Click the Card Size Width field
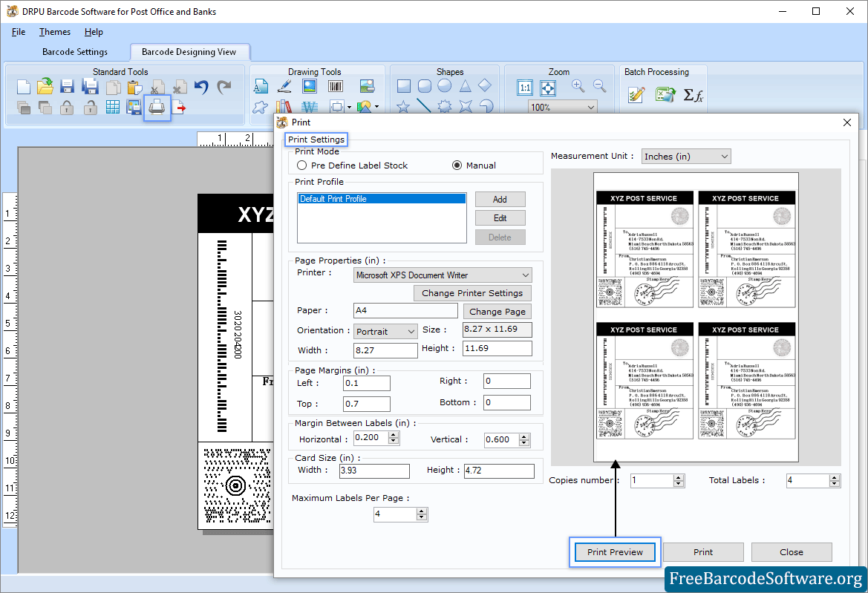 [x=374, y=471]
